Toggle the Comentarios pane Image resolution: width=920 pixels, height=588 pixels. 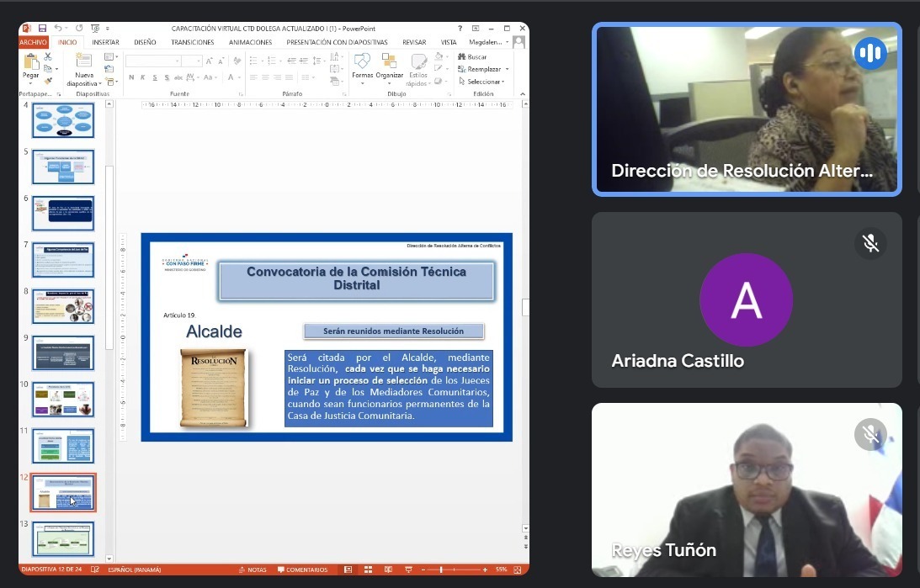(302, 569)
